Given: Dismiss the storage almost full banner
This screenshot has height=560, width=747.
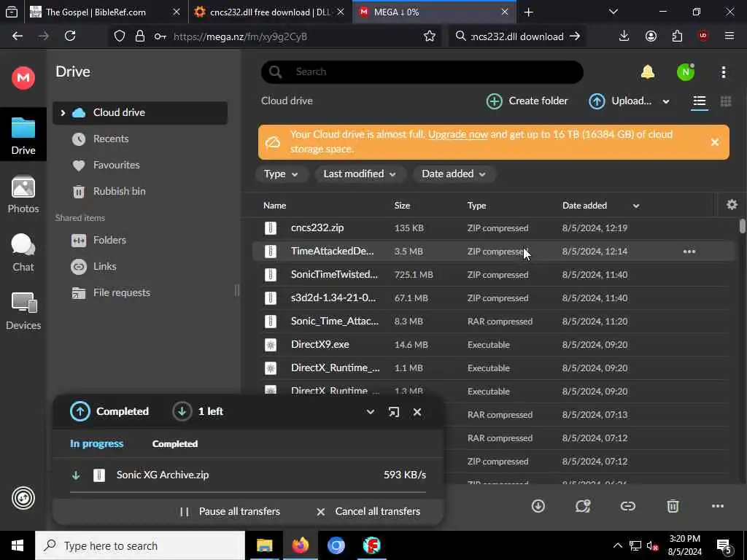Looking at the screenshot, I should (x=714, y=142).
